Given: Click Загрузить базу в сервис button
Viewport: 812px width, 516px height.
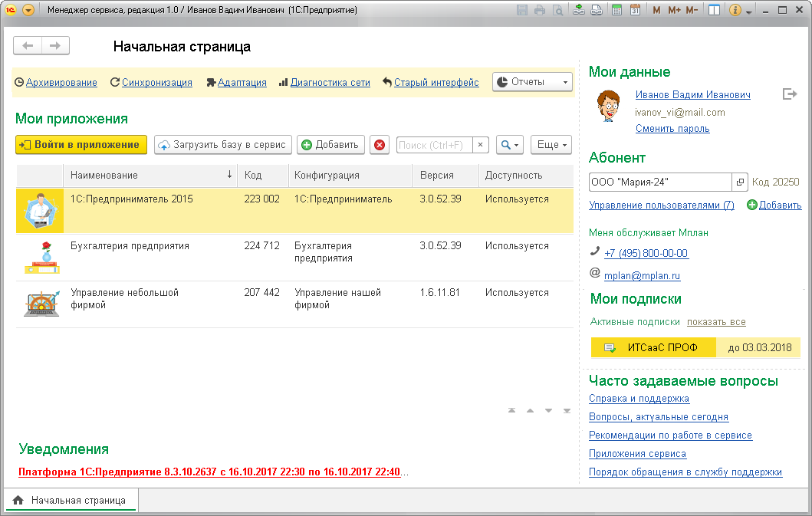Looking at the screenshot, I should 223,145.
